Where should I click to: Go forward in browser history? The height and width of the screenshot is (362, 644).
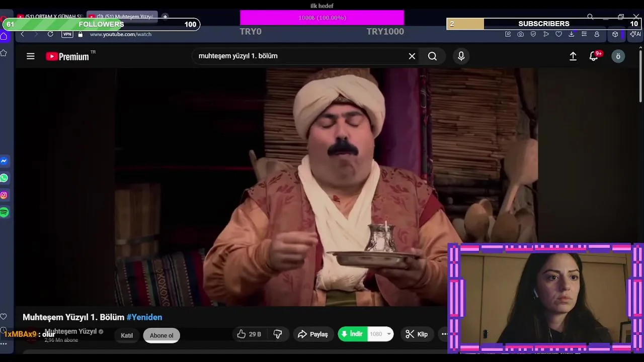pos(36,34)
